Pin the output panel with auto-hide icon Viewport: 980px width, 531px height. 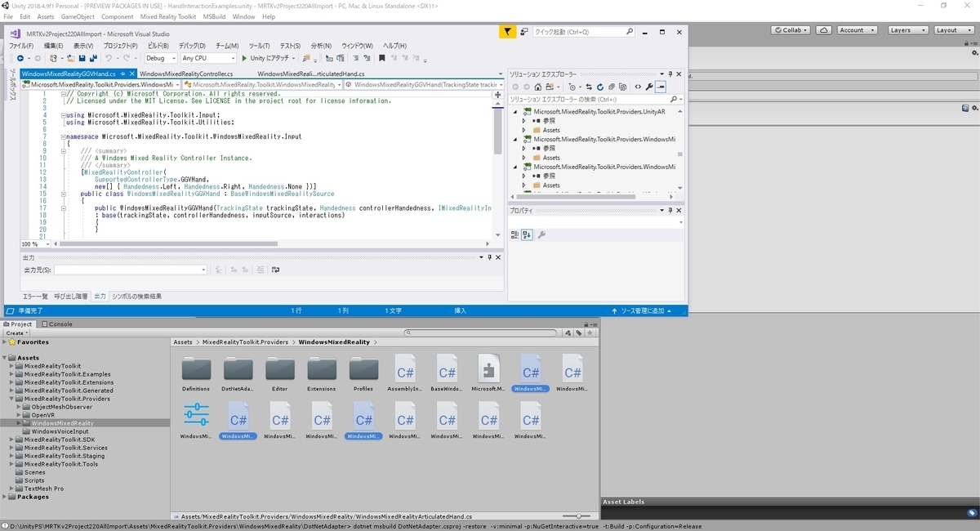(x=490, y=257)
